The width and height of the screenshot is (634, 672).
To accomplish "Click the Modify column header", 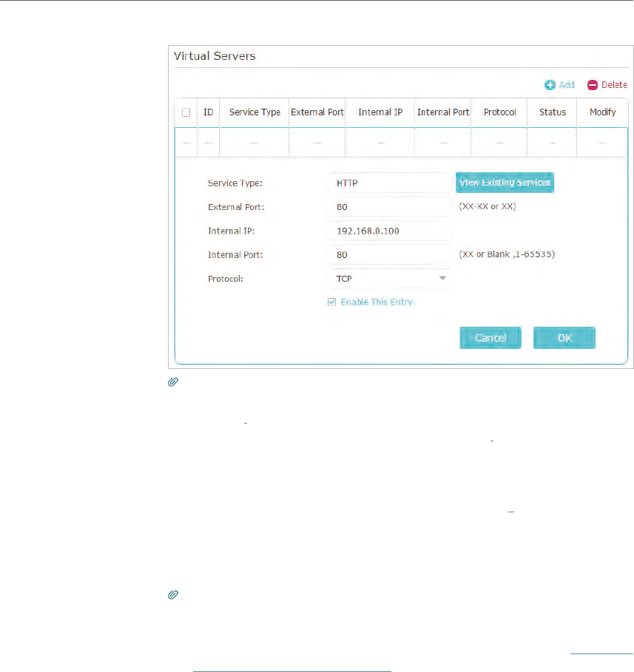I will (603, 112).
